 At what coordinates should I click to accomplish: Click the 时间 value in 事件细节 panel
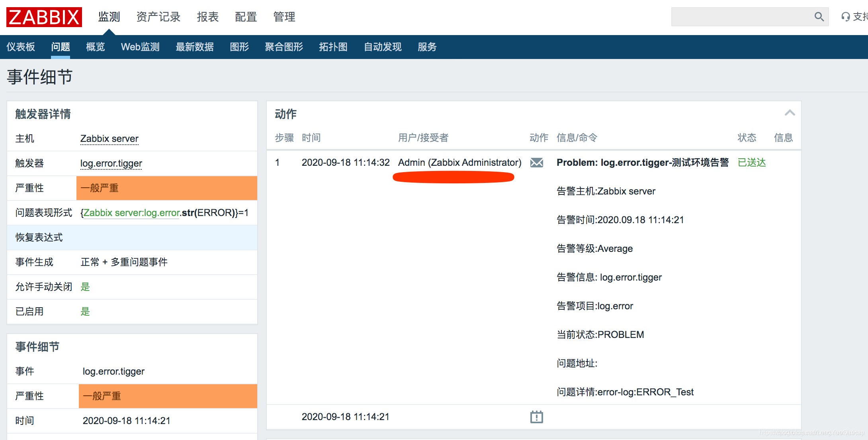click(x=127, y=421)
